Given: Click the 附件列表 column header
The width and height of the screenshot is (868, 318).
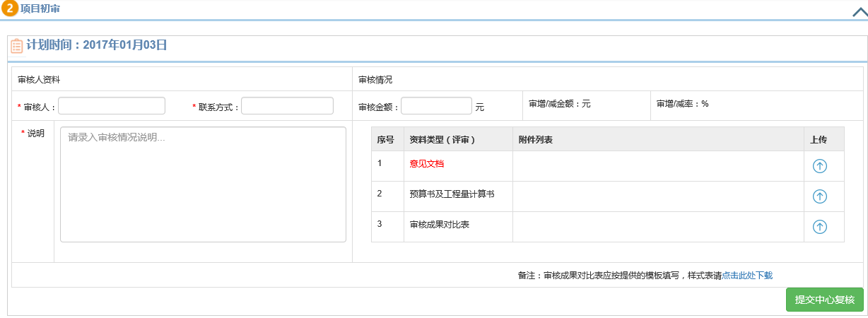Looking at the screenshot, I should click(535, 140).
